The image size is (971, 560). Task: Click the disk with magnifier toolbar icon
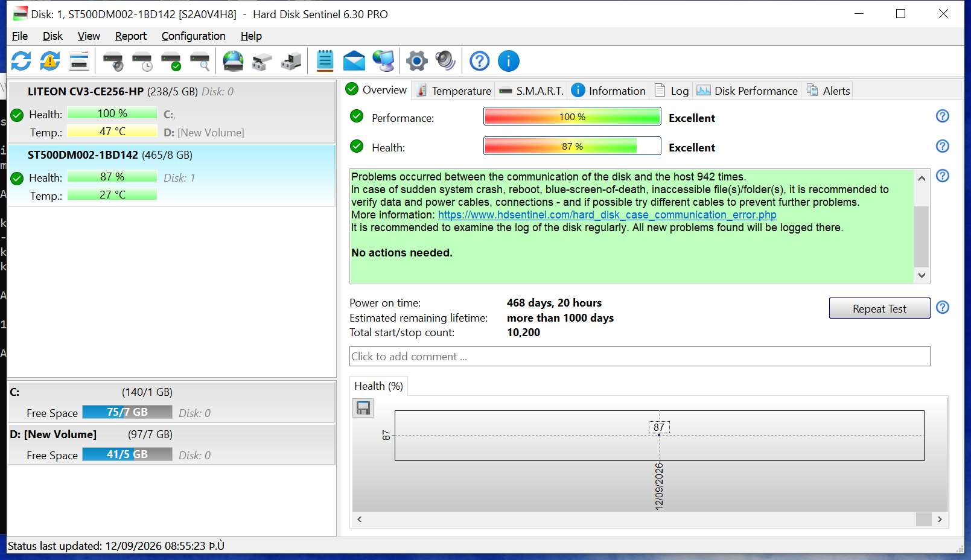point(200,61)
